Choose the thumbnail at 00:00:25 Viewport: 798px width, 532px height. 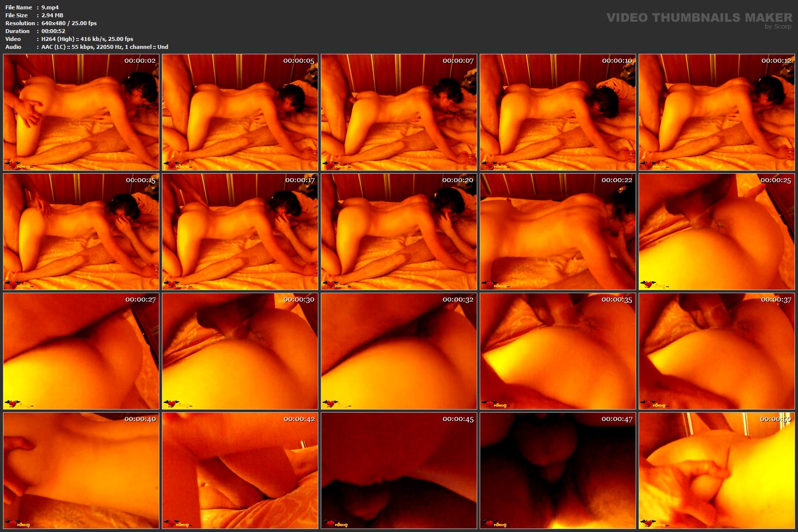point(717,232)
